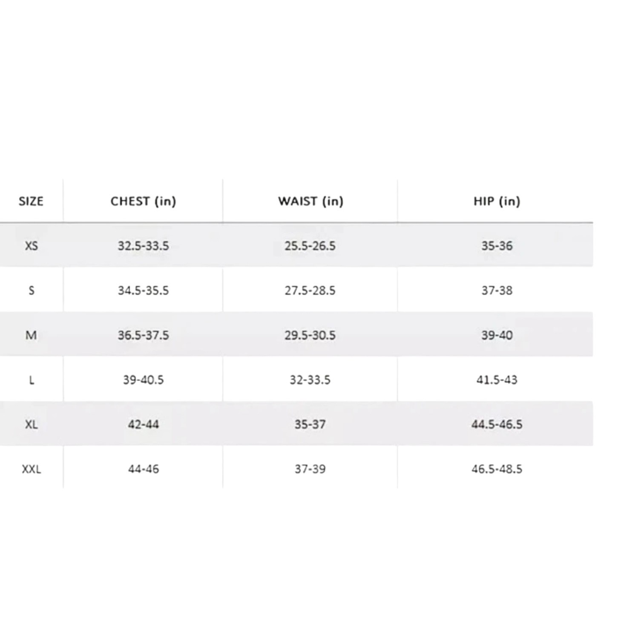This screenshot has height=644, width=644.
Task: Click chest value 36.5-37.5
Action: click(143, 335)
